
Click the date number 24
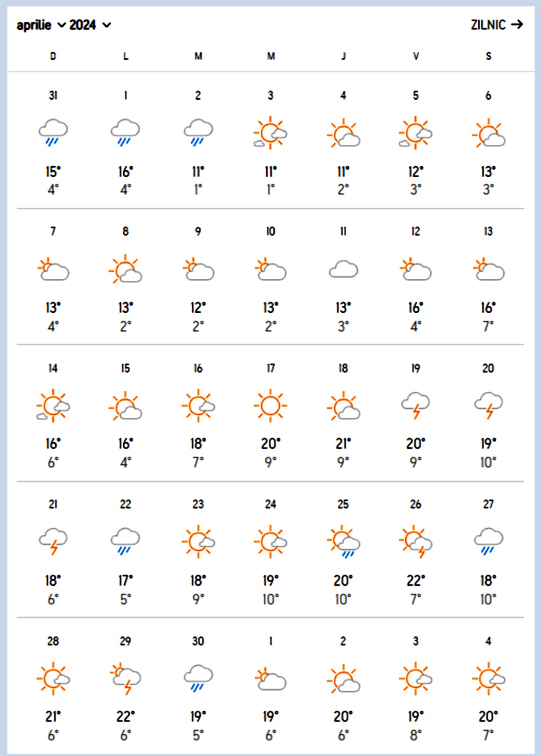click(271, 505)
